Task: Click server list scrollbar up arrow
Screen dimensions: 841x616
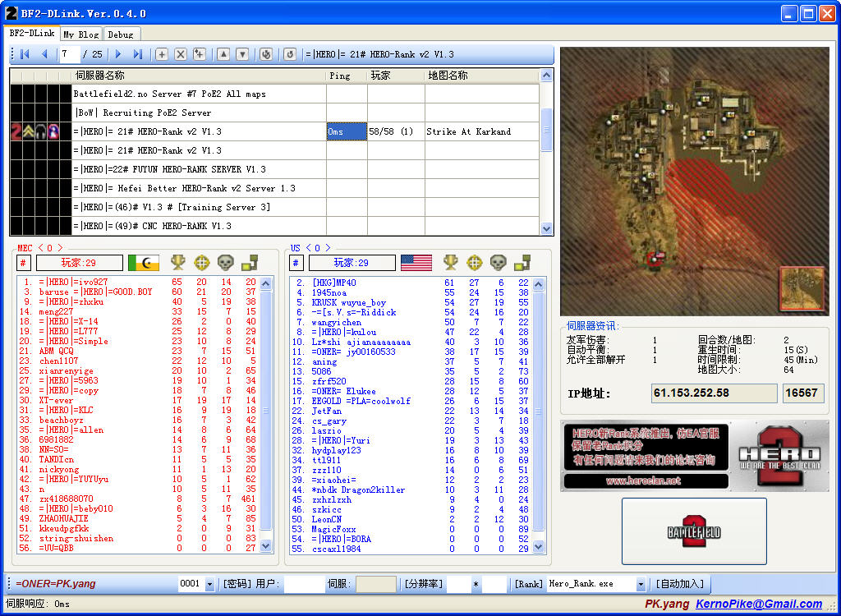Action: [546, 76]
